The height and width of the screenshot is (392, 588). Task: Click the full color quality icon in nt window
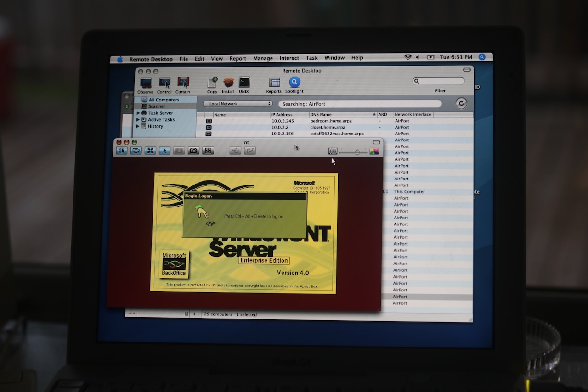[374, 151]
